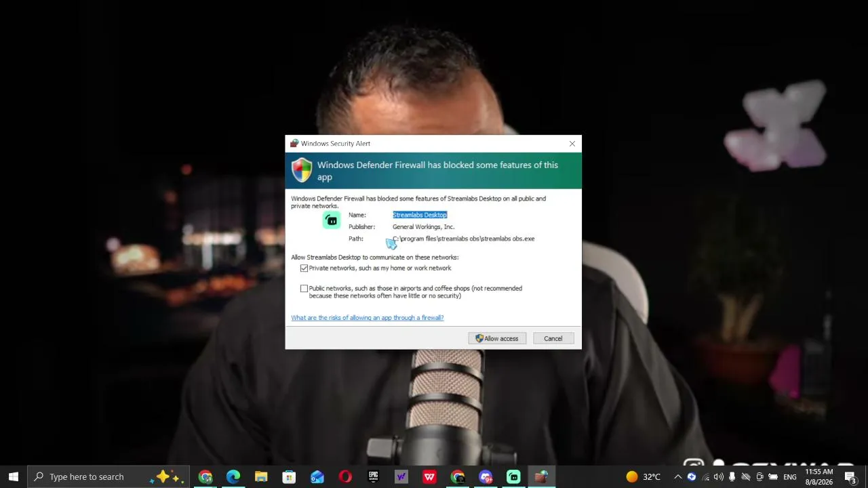Click the 'Type here to search' box

coord(110,476)
